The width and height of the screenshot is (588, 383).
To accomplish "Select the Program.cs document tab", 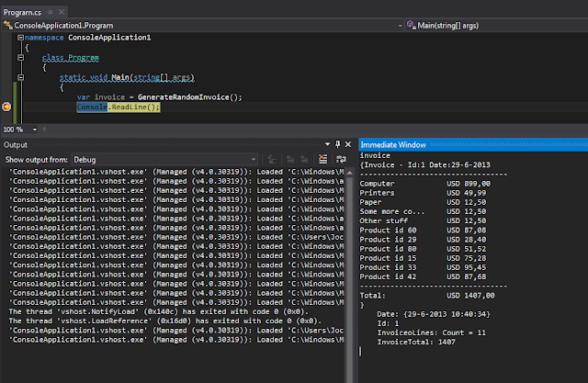I will pos(22,12).
